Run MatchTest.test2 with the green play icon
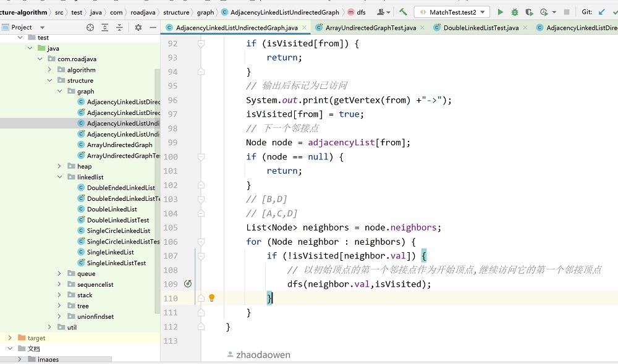Image resolution: width=618 pixels, height=364 pixels. (x=500, y=12)
